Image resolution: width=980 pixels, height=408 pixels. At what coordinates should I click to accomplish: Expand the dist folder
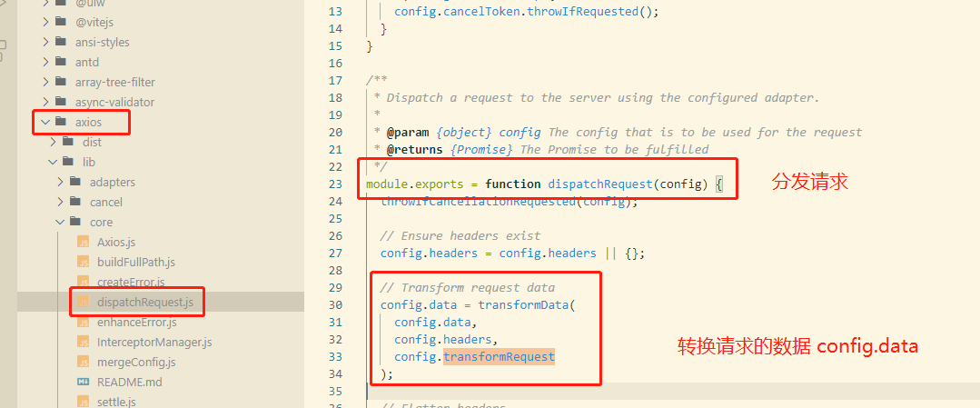pos(53,142)
